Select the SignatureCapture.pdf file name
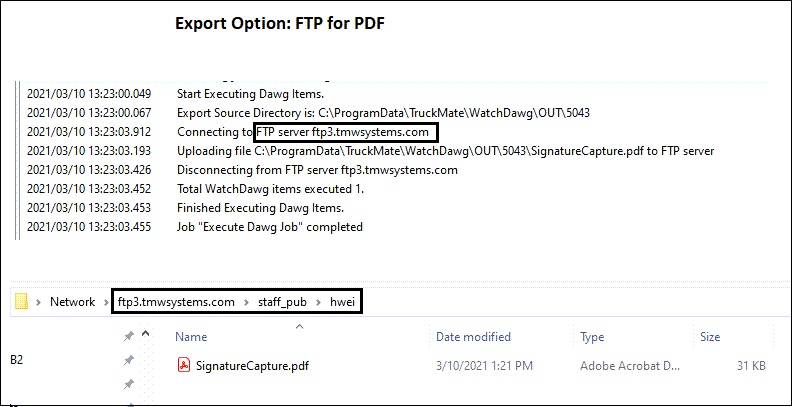 (x=252, y=365)
